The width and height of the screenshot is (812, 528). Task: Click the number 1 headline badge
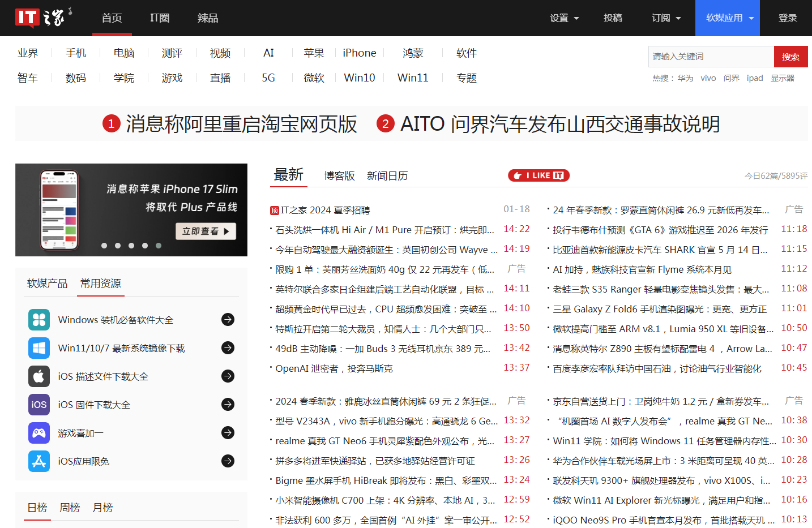[x=112, y=123]
